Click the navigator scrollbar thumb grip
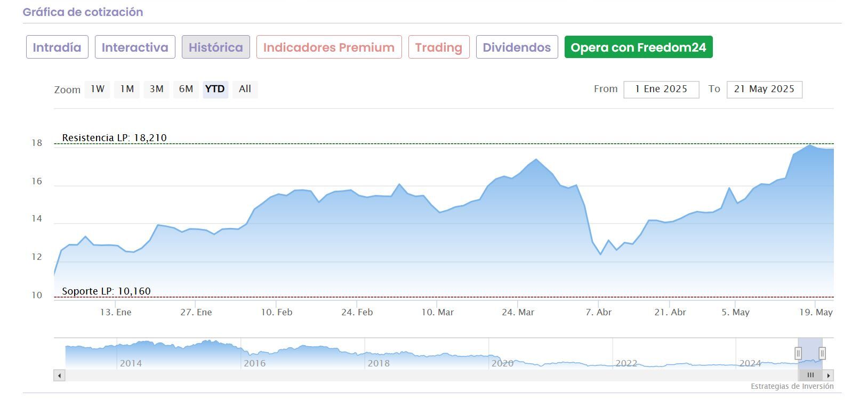 coord(810,375)
